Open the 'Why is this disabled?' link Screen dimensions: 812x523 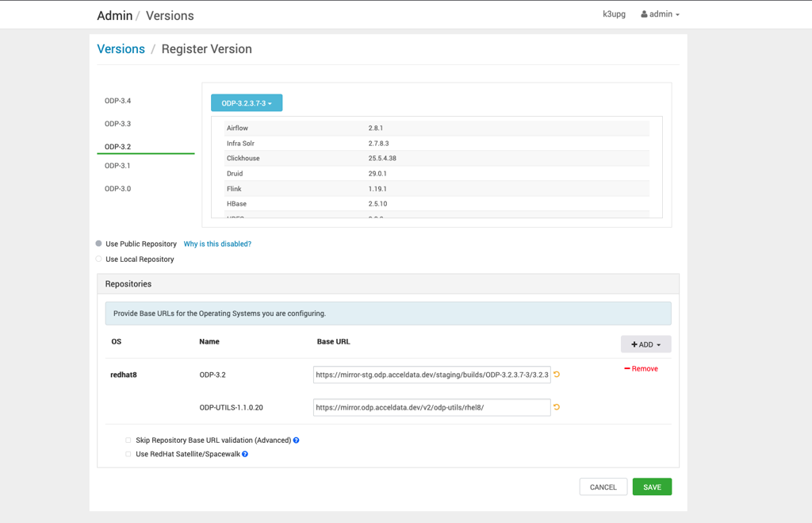217,244
